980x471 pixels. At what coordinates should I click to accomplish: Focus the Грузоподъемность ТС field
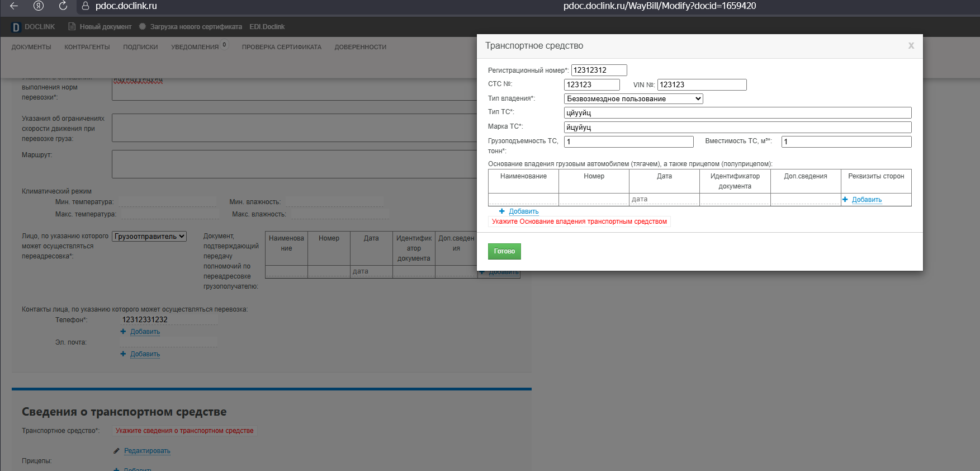pyautogui.click(x=629, y=142)
